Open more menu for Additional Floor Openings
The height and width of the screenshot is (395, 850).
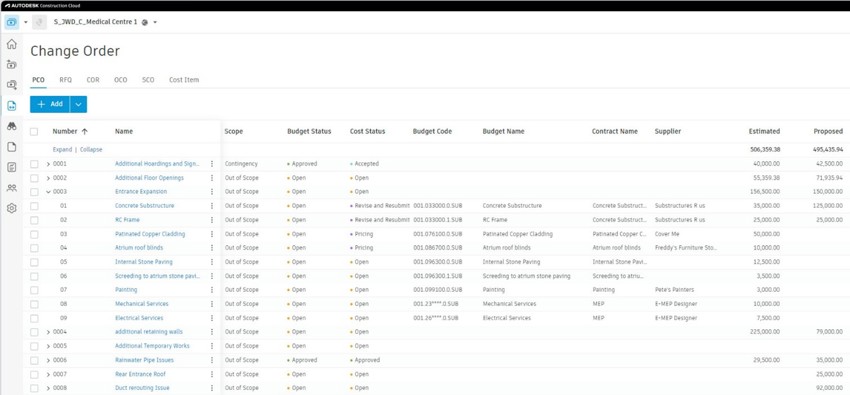[x=212, y=178]
